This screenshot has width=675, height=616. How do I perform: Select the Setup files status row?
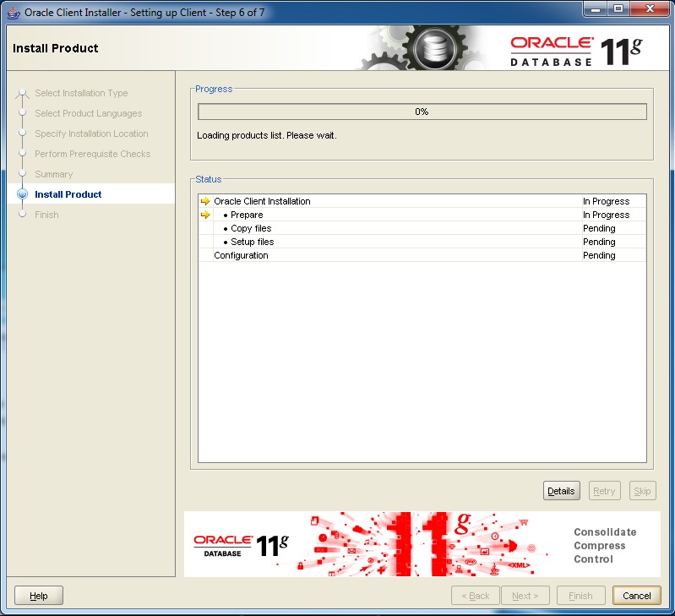[x=422, y=242]
